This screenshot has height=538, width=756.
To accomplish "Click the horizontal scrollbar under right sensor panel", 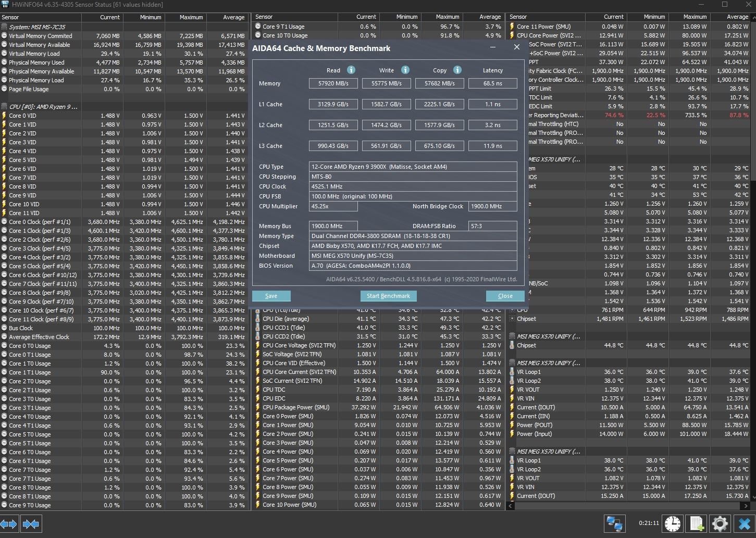I will click(628, 506).
